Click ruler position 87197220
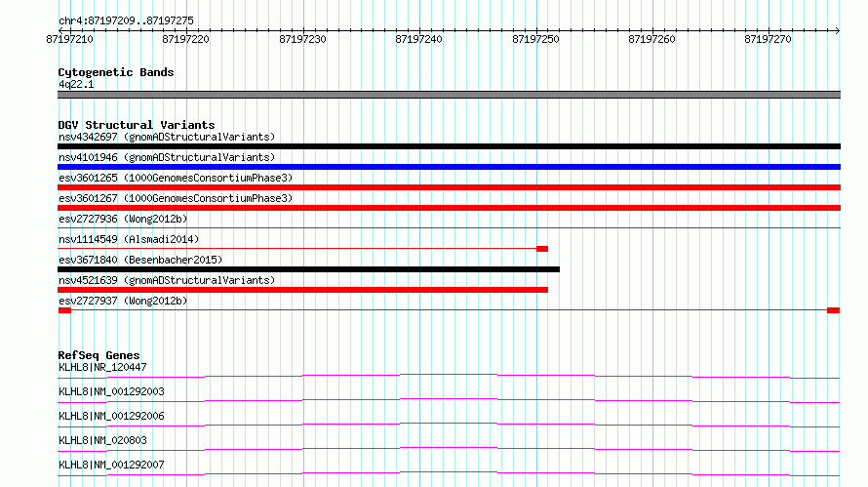Viewport: 868px width, 487px height. pos(186,39)
